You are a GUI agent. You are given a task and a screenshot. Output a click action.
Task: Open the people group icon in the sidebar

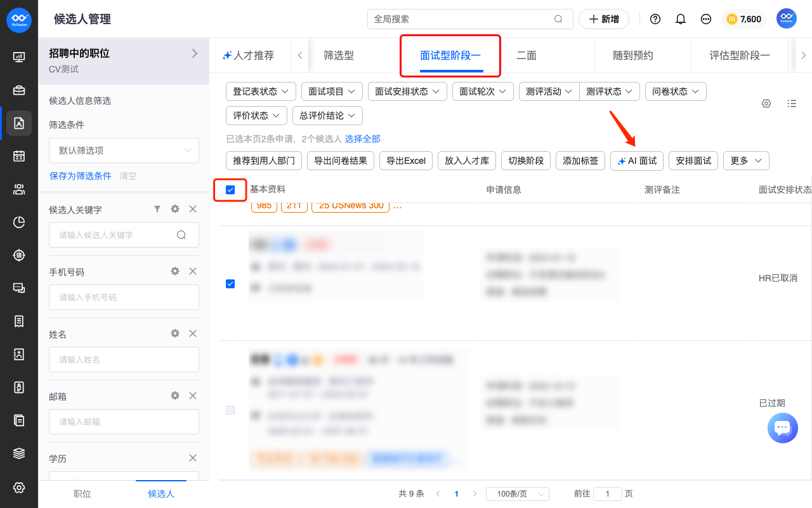[19, 189]
